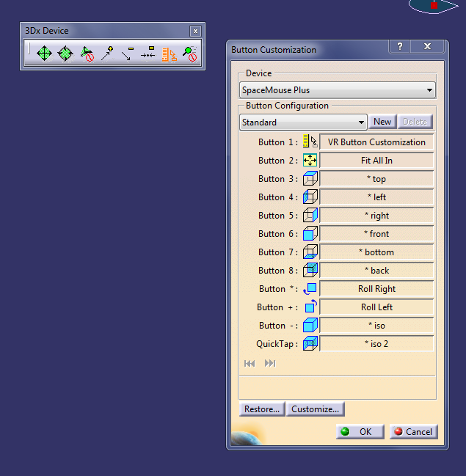
Task: Click the greyed Delete button
Action: point(415,122)
